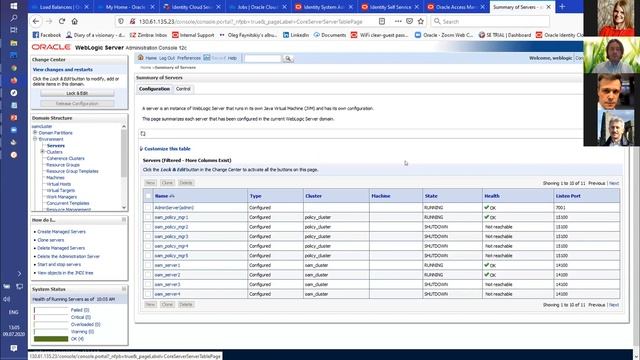Open the Windows notification center
Screen dimensions: 640x360
coord(13,348)
